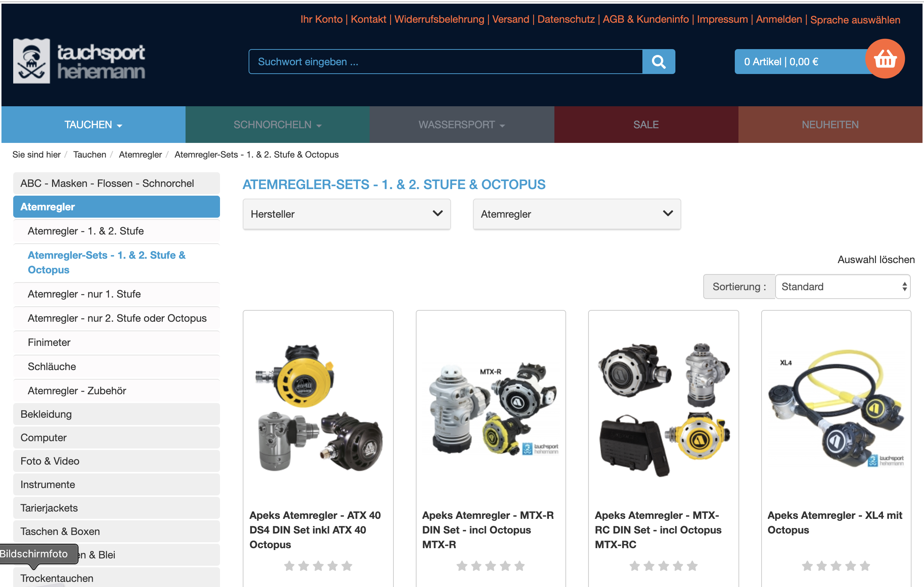Go to the SALE tab

pyautogui.click(x=646, y=125)
